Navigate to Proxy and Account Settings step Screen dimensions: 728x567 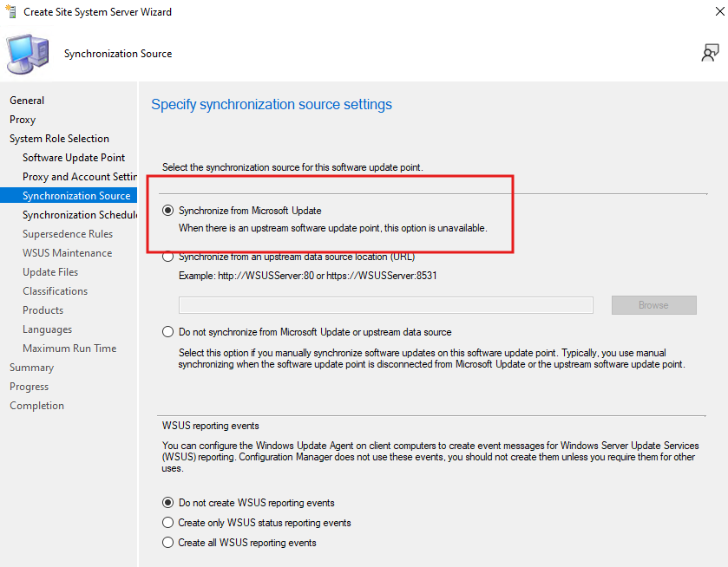coord(80,177)
